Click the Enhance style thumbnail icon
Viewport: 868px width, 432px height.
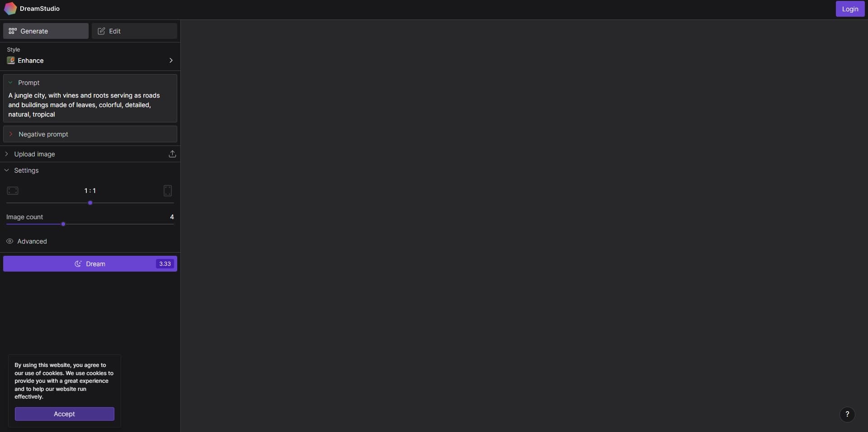coord(11,61)
